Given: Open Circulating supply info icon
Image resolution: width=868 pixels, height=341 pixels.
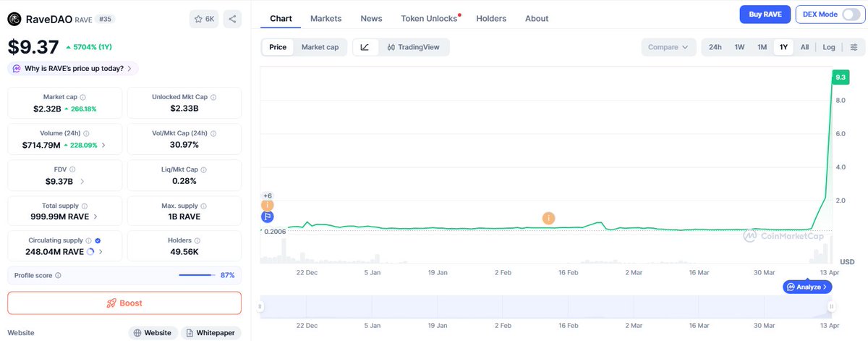Looking at the screenshot, I should pyautogui.click(x=89, y=240).
